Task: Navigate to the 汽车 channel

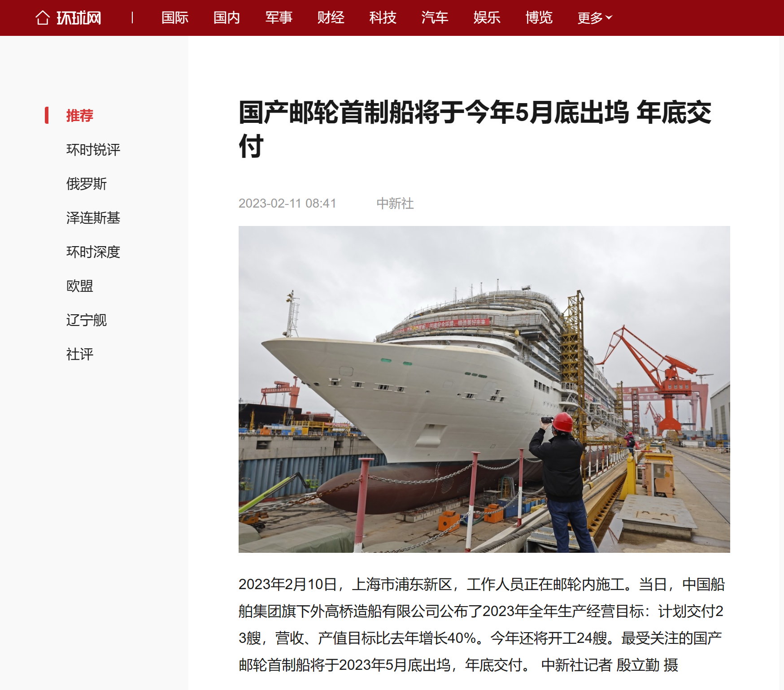Action: tap(435, 18)
